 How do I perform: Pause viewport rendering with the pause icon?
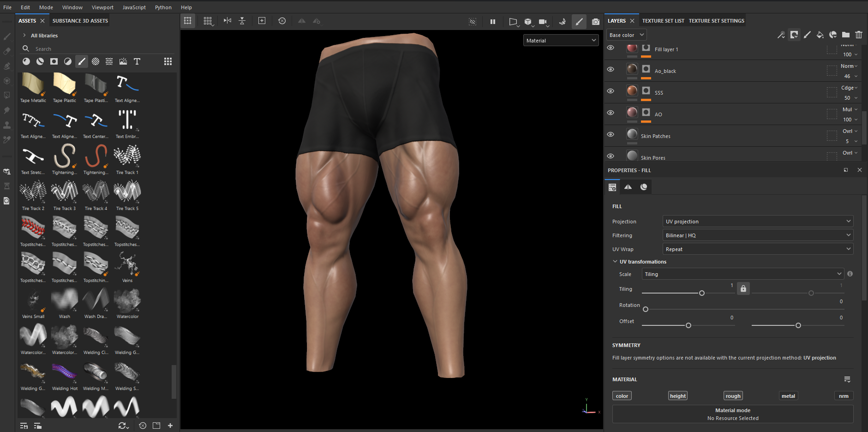pyautogui.click(x=492, y=22)
